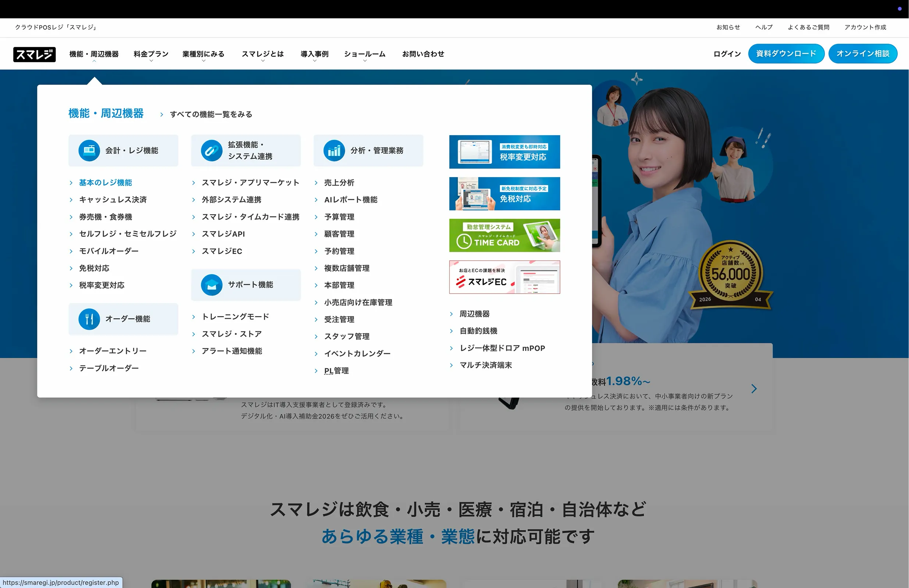Open the スマレジAPI link
The width and height of the screenshot is (909, 588).
click(224, 234)
